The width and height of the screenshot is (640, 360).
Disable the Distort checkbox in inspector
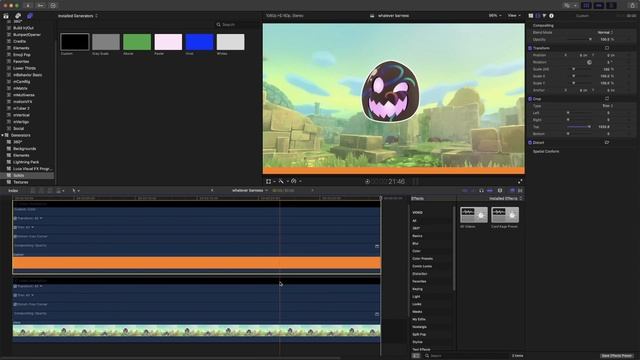click(530, 142)
